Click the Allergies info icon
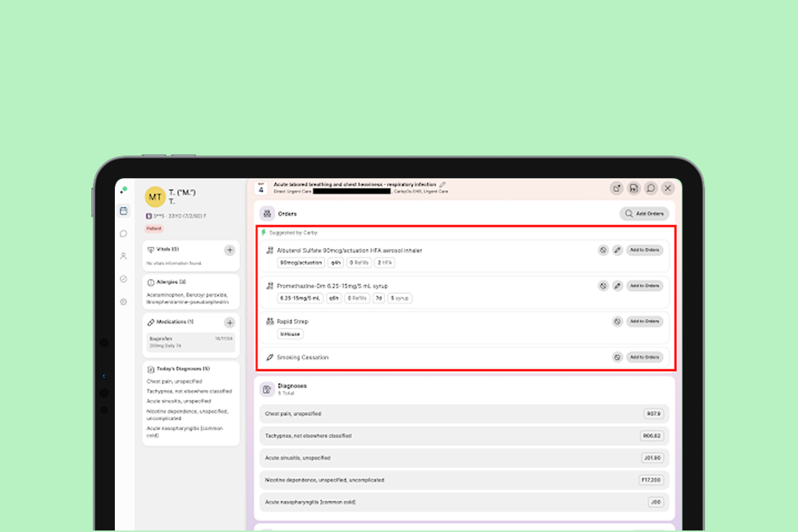Screen dimensions: 798x532 tap(150, 283)
